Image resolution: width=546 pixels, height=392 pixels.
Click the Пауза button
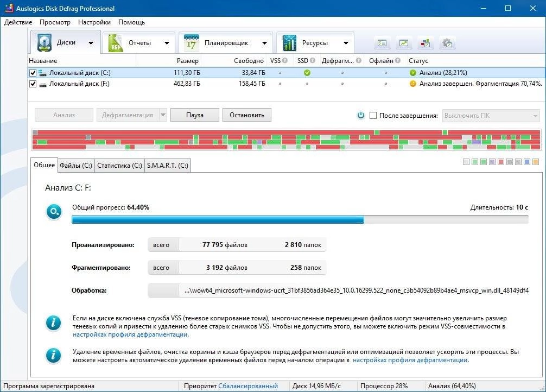195,115
